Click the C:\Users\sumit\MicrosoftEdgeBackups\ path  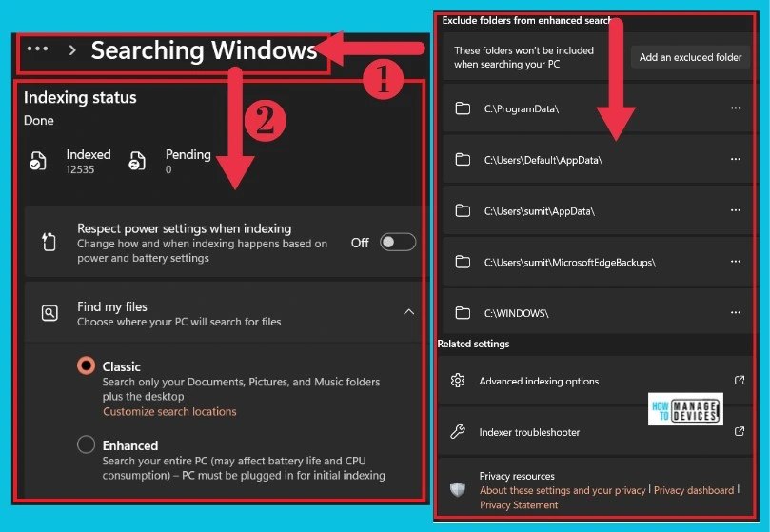coord(569,263)
